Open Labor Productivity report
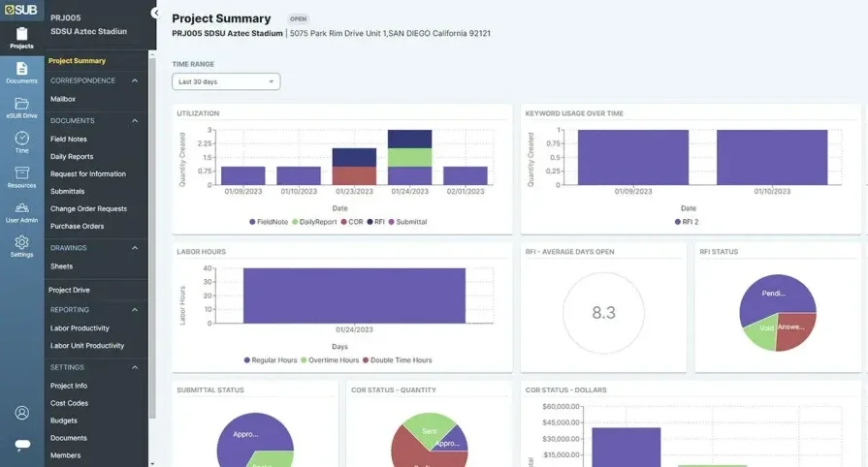This screenshot has width=868, height=467. pyautogui.click(x=80, y=328)
